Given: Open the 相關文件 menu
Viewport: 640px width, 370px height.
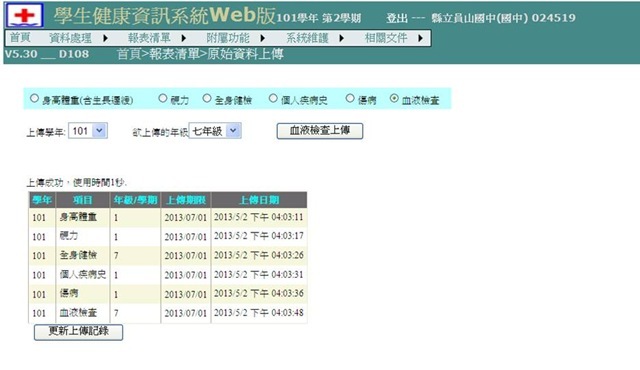Looking at the screenshot, I should click(x=386, y=38).
